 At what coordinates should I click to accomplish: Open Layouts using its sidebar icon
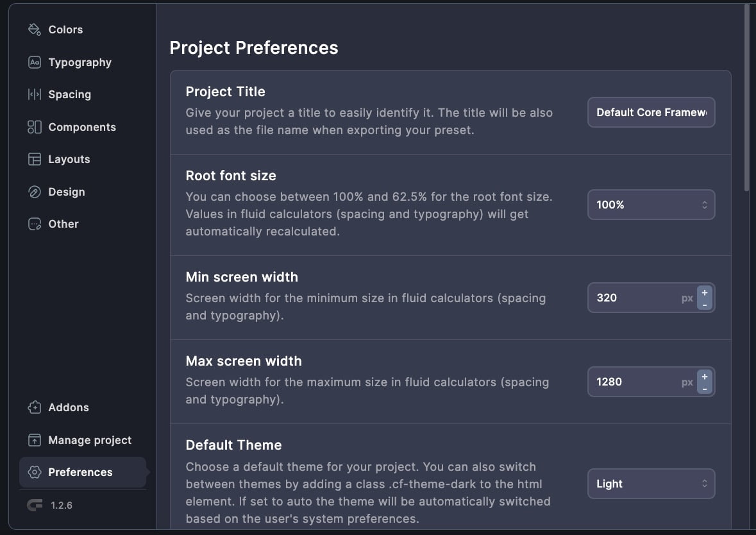34,158
